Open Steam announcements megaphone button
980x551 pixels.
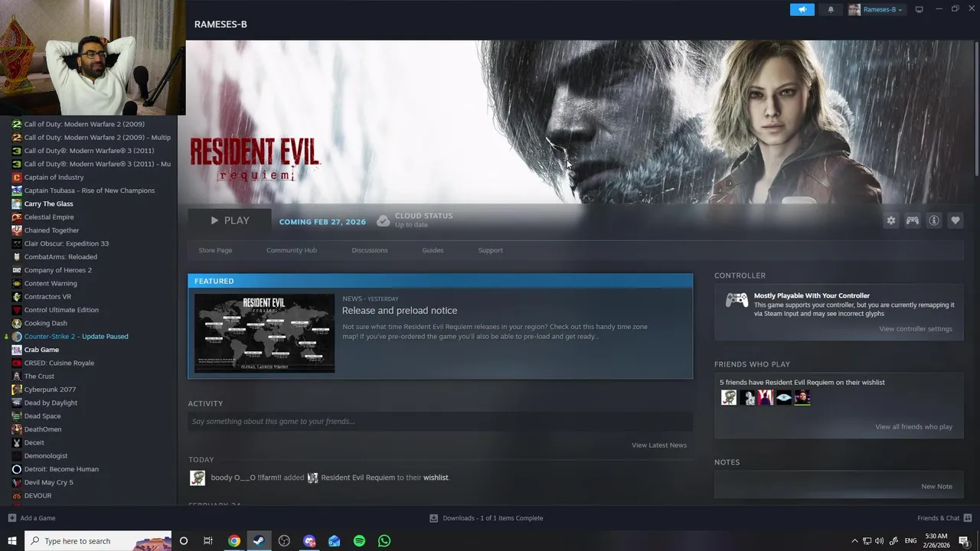tap(802, 9)
